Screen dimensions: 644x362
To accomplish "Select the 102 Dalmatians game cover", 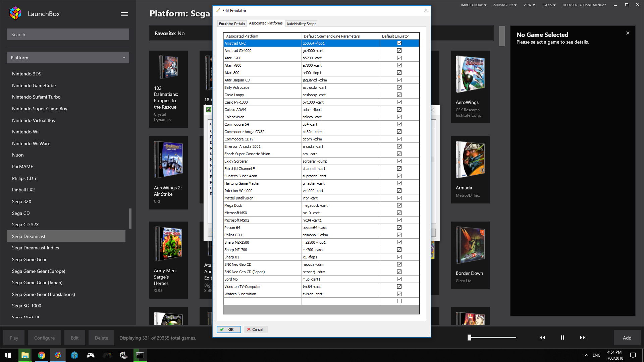I will pyautogui.click(x=168, y=67).
